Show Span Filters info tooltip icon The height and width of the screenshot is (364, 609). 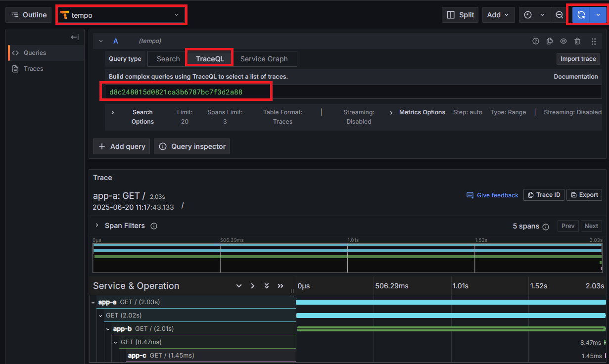(x=154, y=226)
